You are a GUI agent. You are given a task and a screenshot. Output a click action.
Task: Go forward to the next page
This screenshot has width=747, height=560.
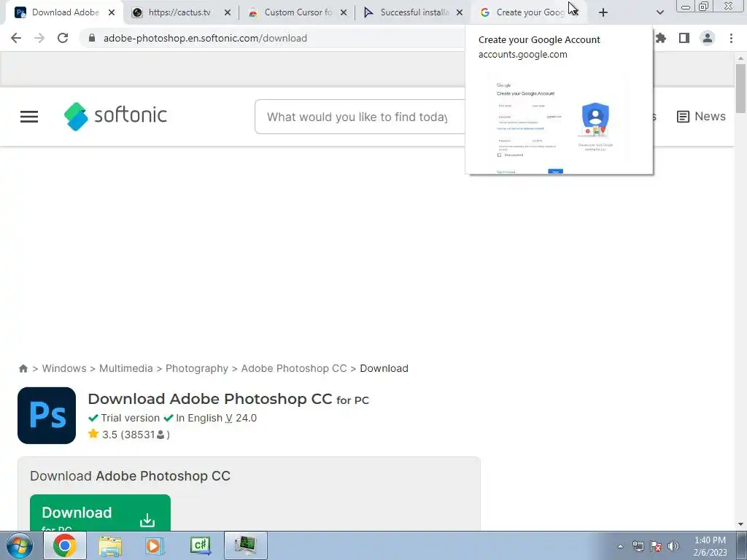pos(39,38)
